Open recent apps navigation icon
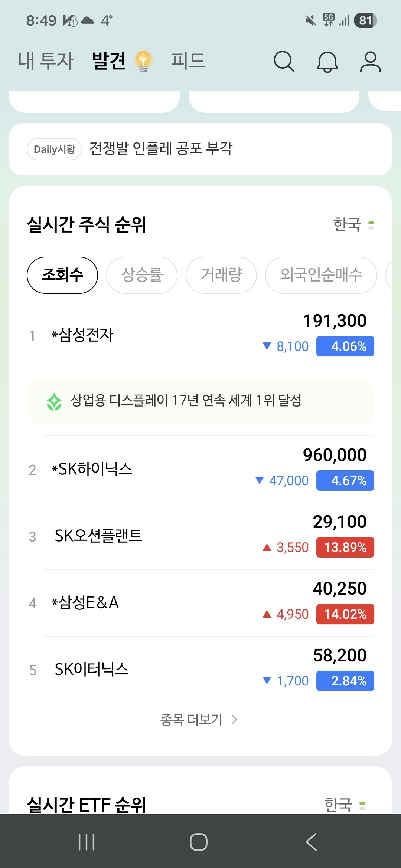The height and width of the screenshot is (868, 401). pos(87,842)
